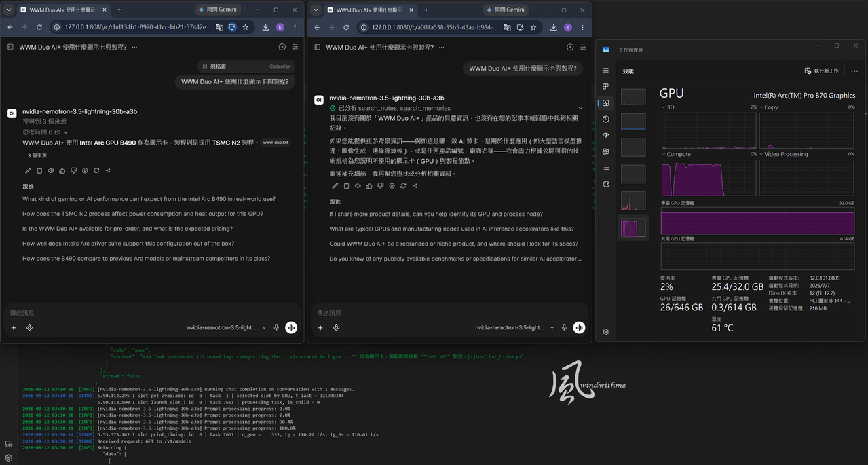868x465 pixels.
Task: Edit the left window's Intel Arc response
Action: (x=28, y=170)
